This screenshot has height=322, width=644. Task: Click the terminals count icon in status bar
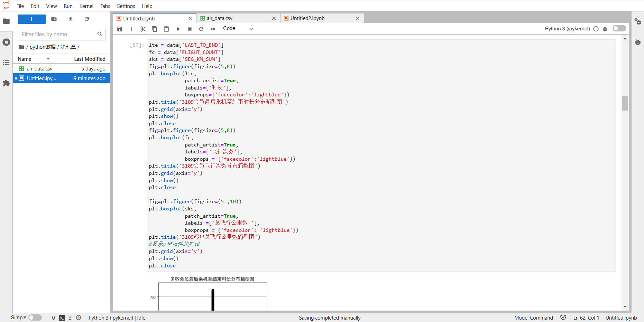pos(62,318)
